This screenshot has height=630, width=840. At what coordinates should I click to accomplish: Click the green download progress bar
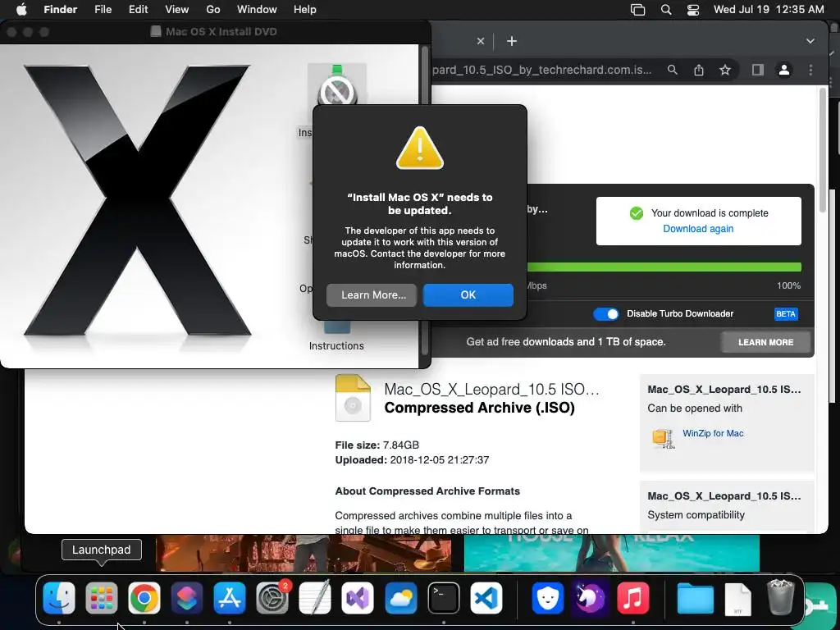coord(664,267)
